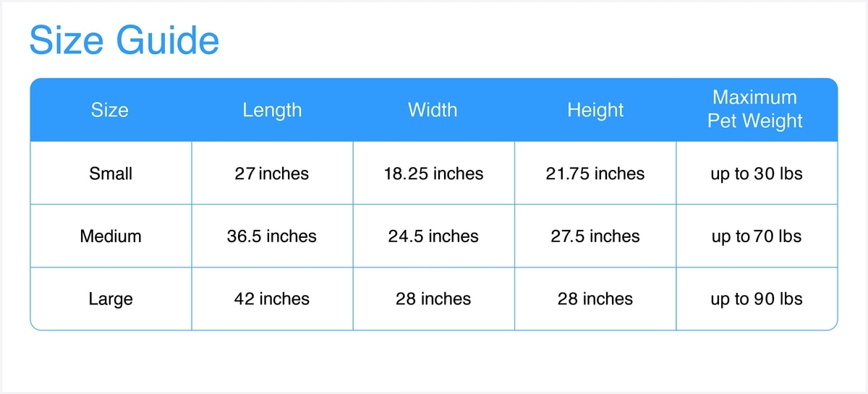Select the 36.5 inches length cell
The image size is (868, 394).
tap(272, 236)
